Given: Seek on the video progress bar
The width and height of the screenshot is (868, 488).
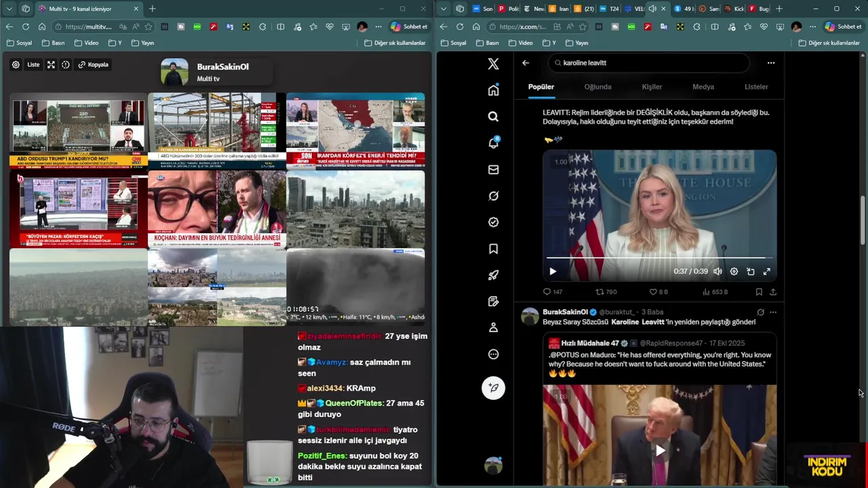Looking at the screenshot, I should pos(659,258).
